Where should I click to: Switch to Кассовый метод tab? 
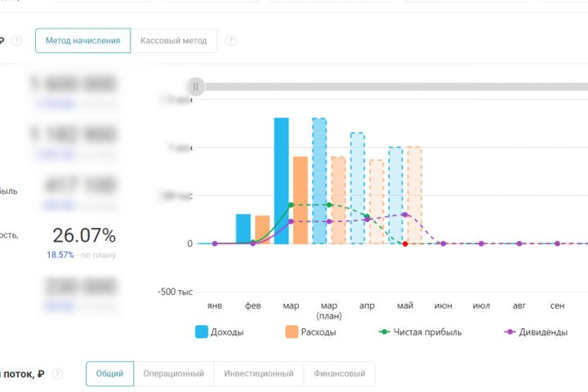click(173, 41)
